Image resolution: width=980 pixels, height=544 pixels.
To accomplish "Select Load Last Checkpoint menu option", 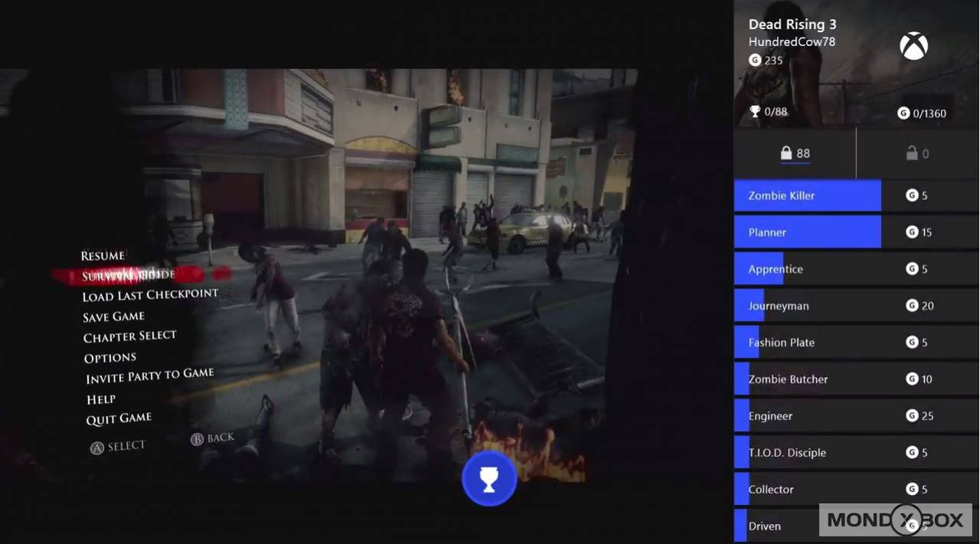I will click(x=150, y=295).
